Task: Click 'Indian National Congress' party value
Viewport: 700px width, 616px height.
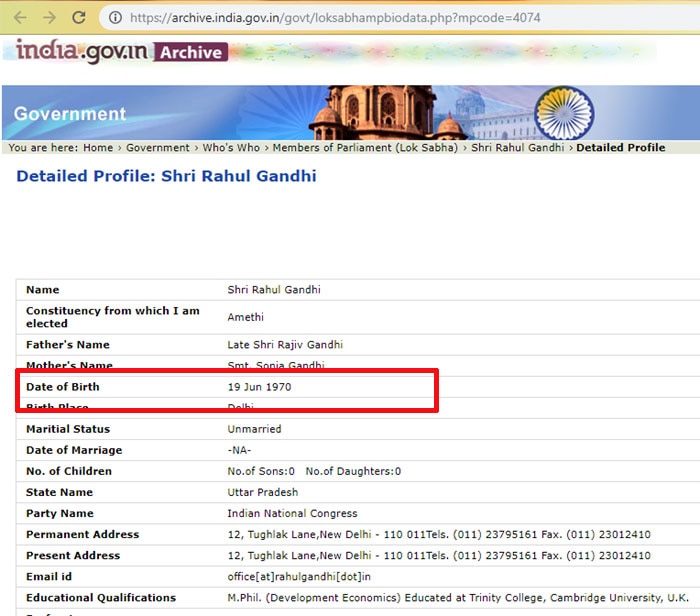Action: point(292,513)
